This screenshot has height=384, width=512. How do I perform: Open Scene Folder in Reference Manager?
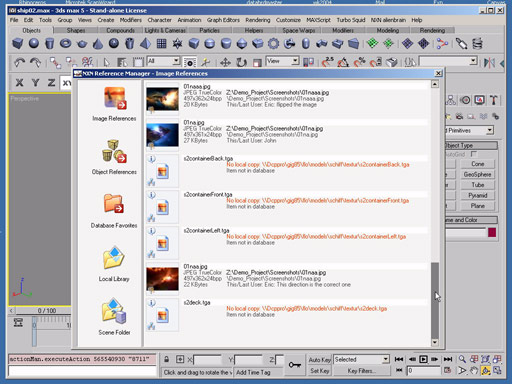(114, 317)
